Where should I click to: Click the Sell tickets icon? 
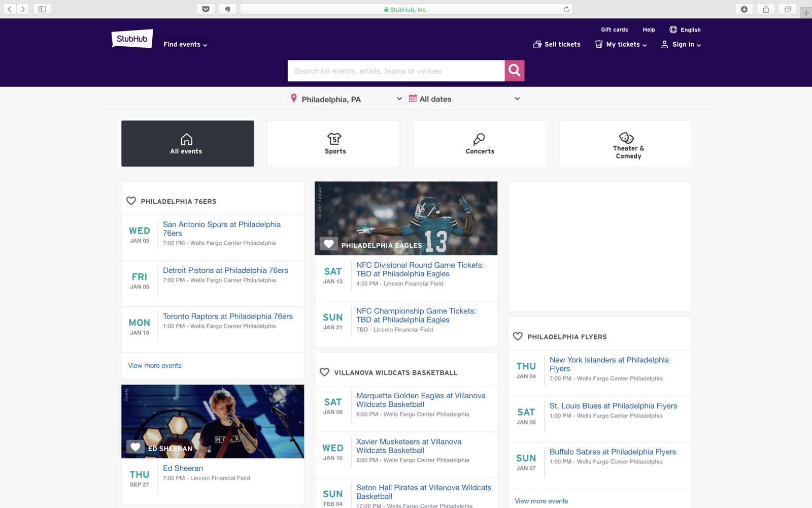tap(537, 44)
